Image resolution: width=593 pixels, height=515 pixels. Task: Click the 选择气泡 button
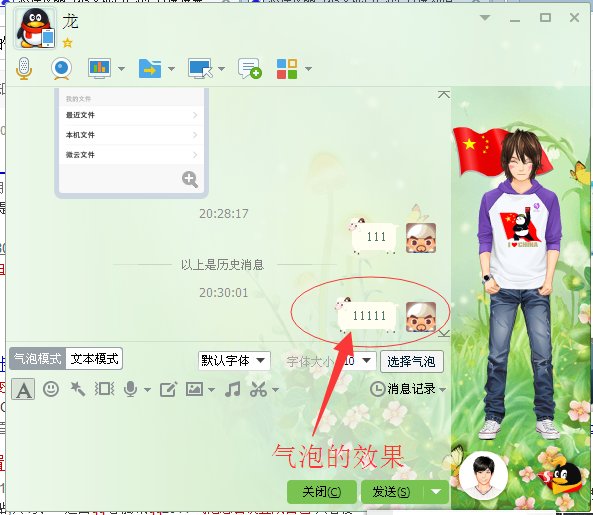click(411, 361)
